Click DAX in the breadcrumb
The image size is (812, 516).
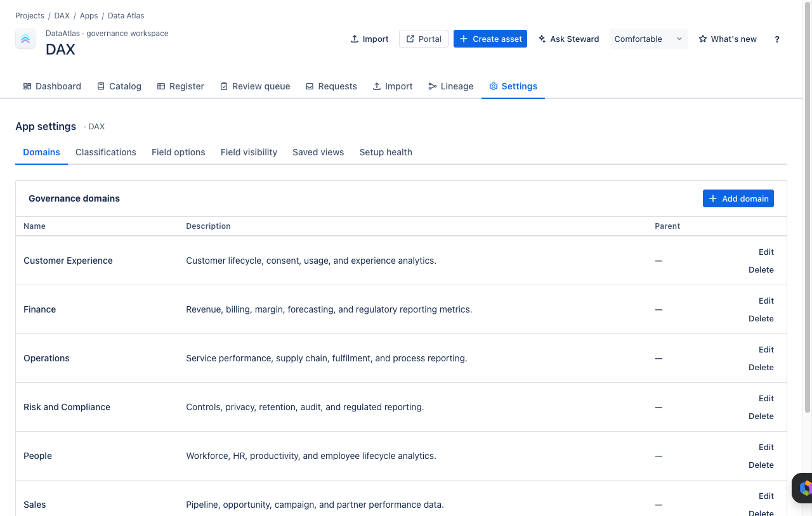[62, 16]
